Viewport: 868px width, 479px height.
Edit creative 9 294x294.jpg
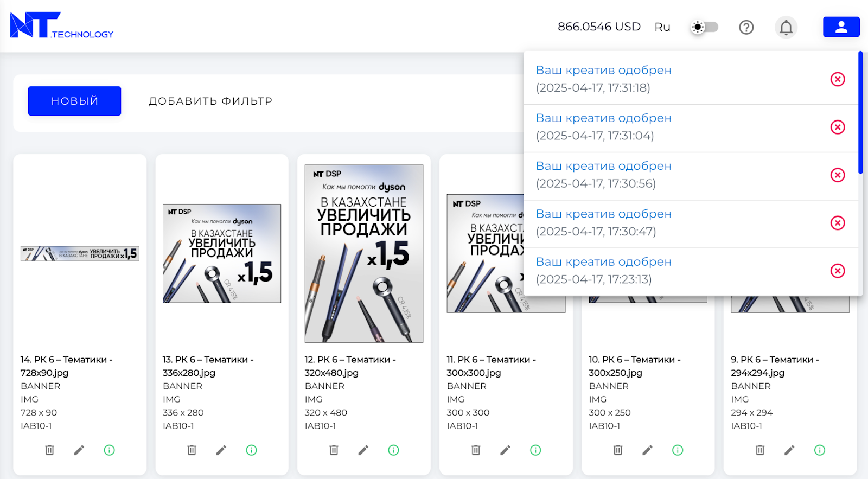coord(790,450)
